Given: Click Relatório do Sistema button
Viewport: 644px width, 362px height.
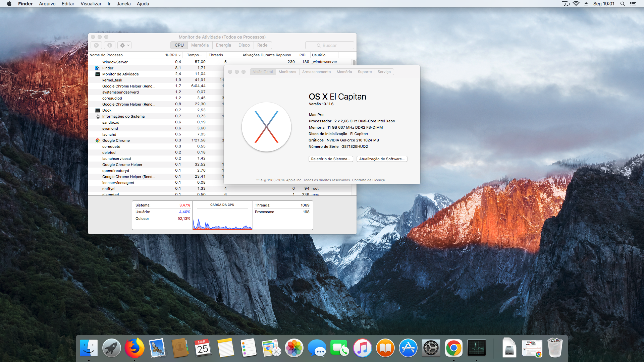Looking at the screenshot, I should click(x=330, y=159).
